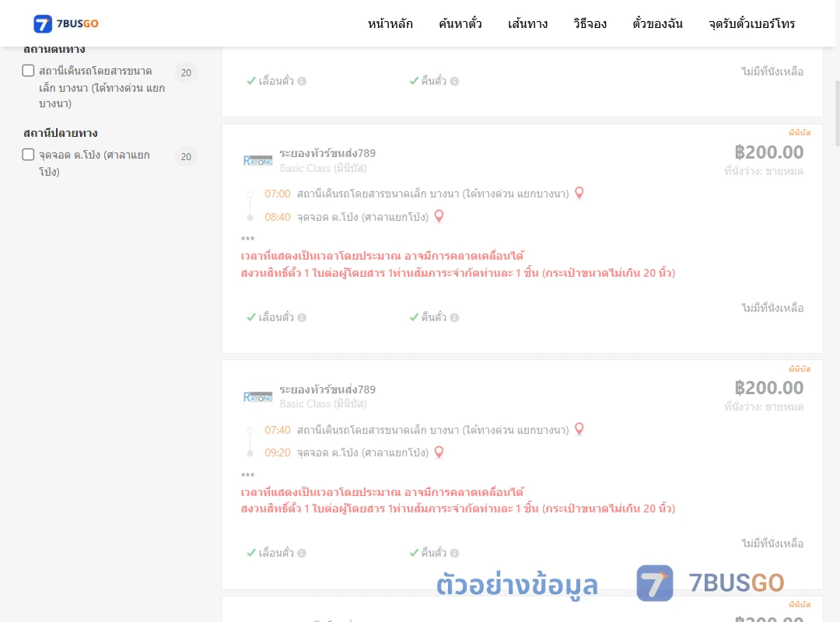Click the สถานีปลายทาง filter heading
840x622 pixels.
click(x=61, y=133)
